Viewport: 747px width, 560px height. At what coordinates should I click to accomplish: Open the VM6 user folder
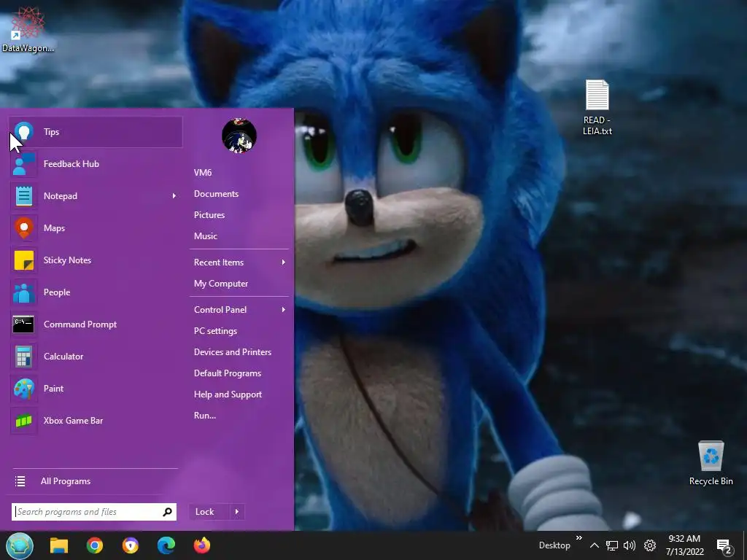203,173
